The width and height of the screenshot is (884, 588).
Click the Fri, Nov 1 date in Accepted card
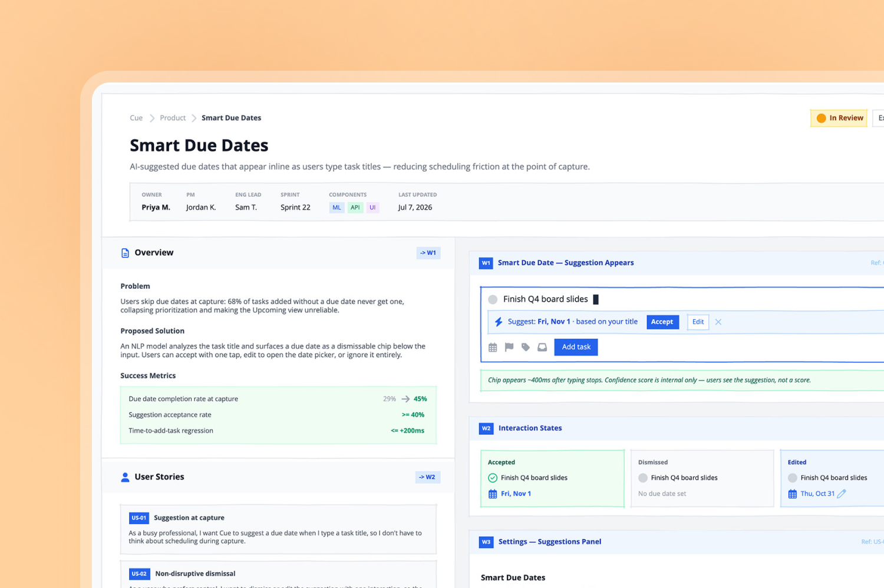click(x=516, y=494)
